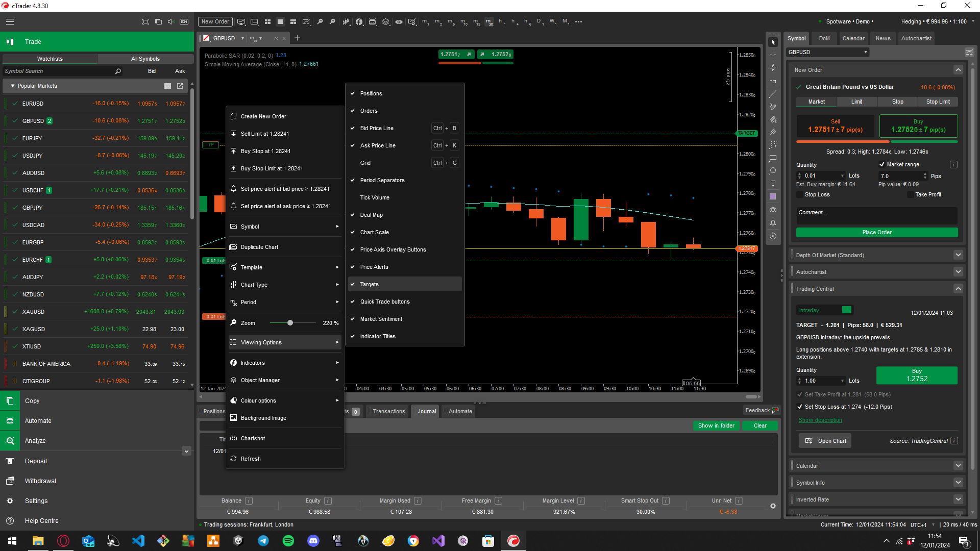Viewport: 980px width, 551px height.
Task: Click the chartshot camera icon in the drawing toolbar
Action: (x=773, y=210)
